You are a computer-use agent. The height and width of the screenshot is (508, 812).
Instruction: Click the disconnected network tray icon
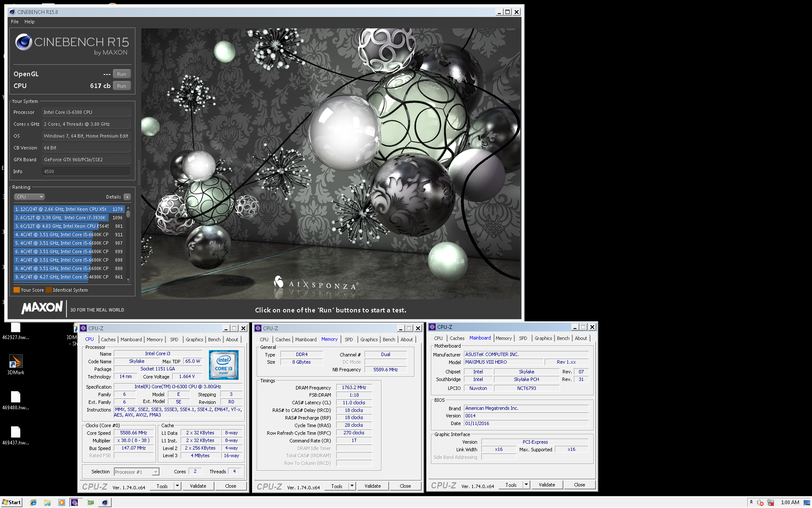(771, 502)
